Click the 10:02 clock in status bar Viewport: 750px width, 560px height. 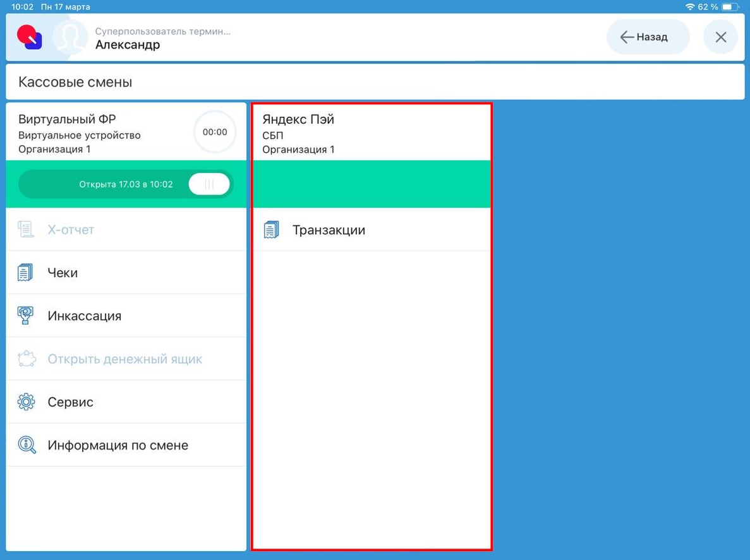coord(23,7)
